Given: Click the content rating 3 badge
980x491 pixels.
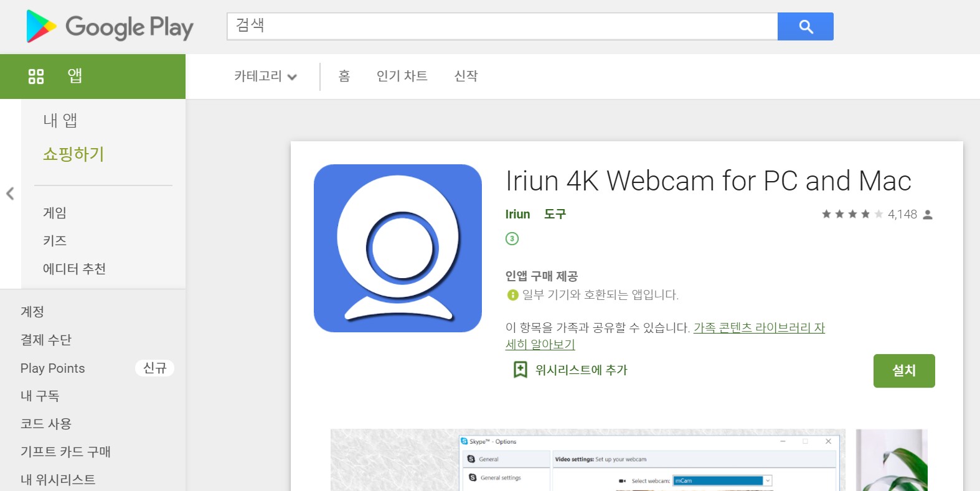Looking at the screenshot, I should click(512, 238).
